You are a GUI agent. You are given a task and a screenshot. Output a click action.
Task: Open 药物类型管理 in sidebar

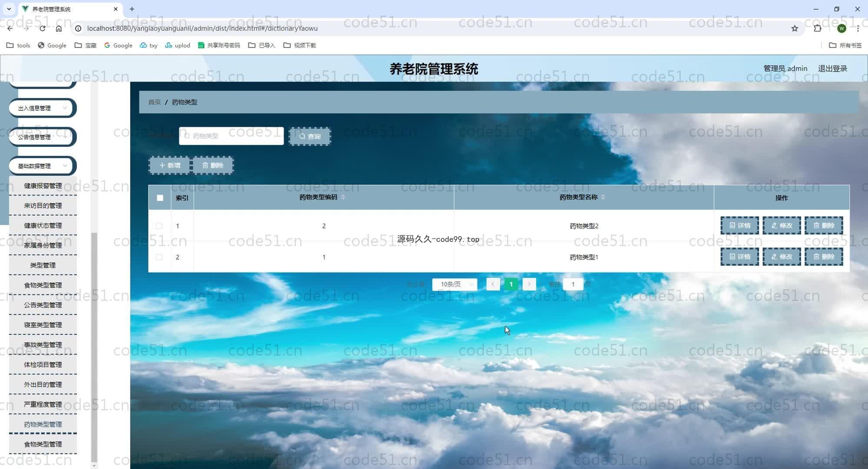pos(43,424)
